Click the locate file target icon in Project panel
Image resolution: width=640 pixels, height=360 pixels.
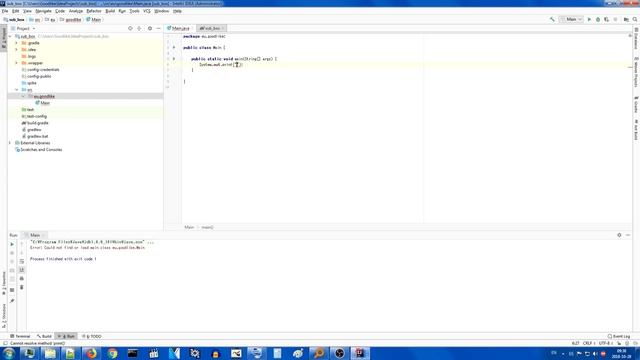point(130,29)
